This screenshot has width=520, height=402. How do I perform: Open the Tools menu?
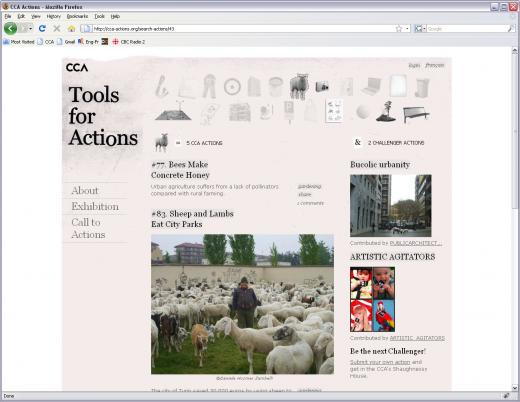pyautogui.click(x=99, y=16)
